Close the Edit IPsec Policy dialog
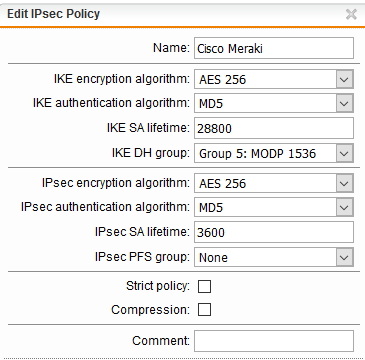Image resolution: width=365 pixels, height=360 pixels. (x=351, y=14)
